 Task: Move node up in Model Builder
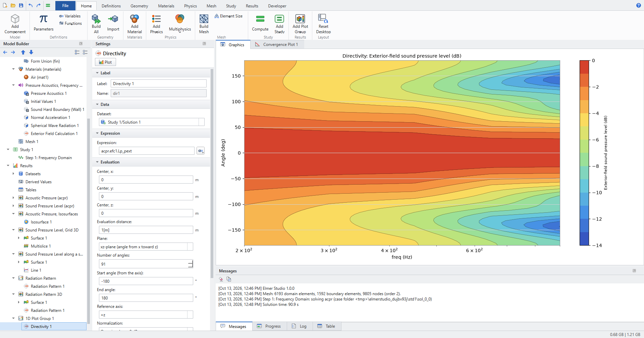pos(23,52)
